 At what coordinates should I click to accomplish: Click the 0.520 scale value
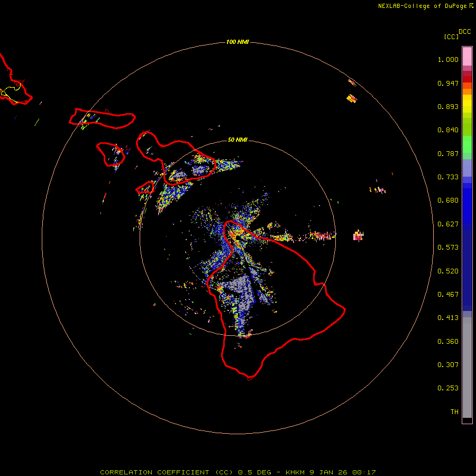pos(448,271)
